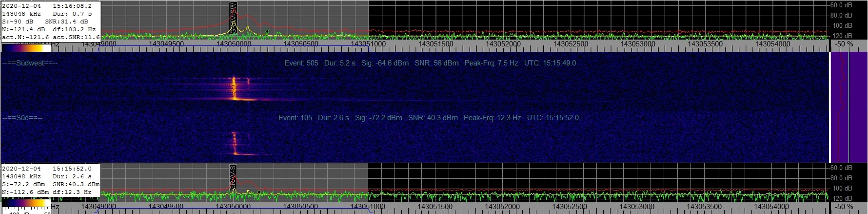The height and width of the screenshot is (214, 868).
Task: Click 143052000 on the top frequency scale
Action: coord(503,44)
